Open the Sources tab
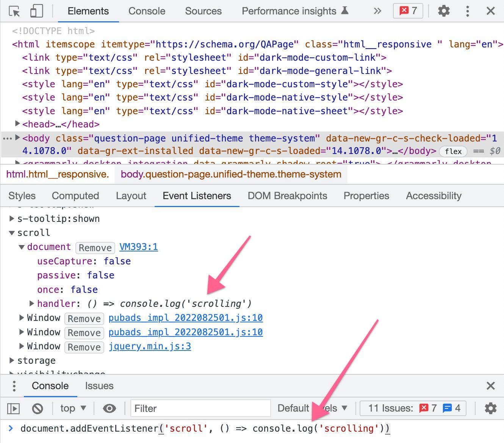Screen dimensions: 504x443 (x=203, y=11)
